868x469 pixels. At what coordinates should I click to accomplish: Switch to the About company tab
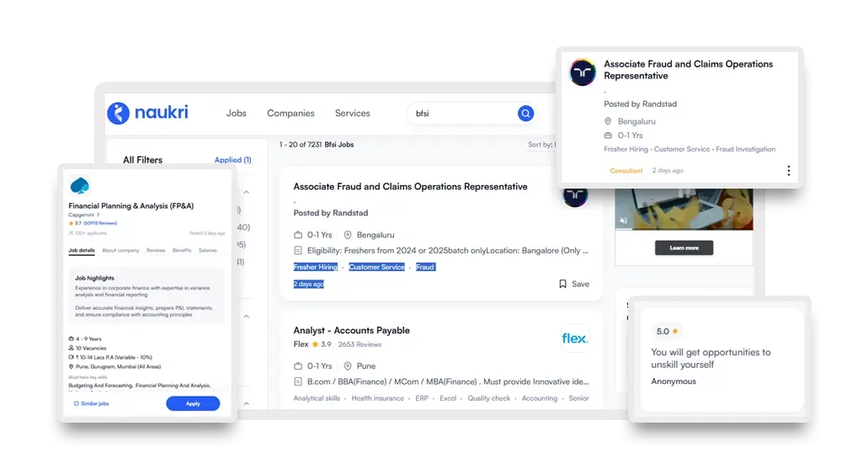tap(120, 250)
